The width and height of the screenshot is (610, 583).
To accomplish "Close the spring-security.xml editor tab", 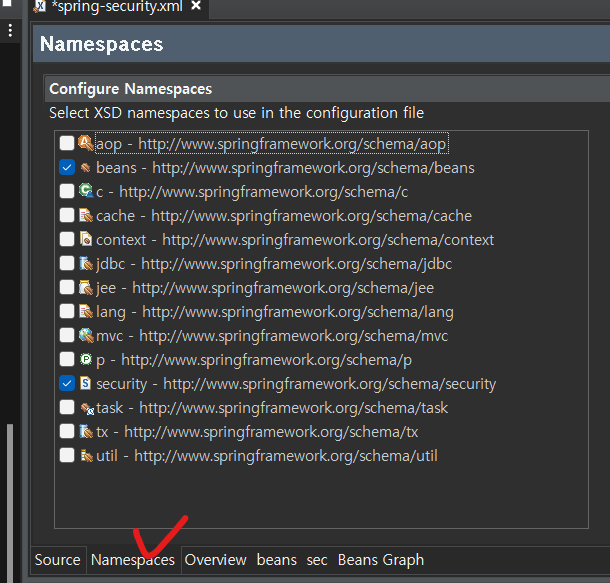I will tap(196, 5).
